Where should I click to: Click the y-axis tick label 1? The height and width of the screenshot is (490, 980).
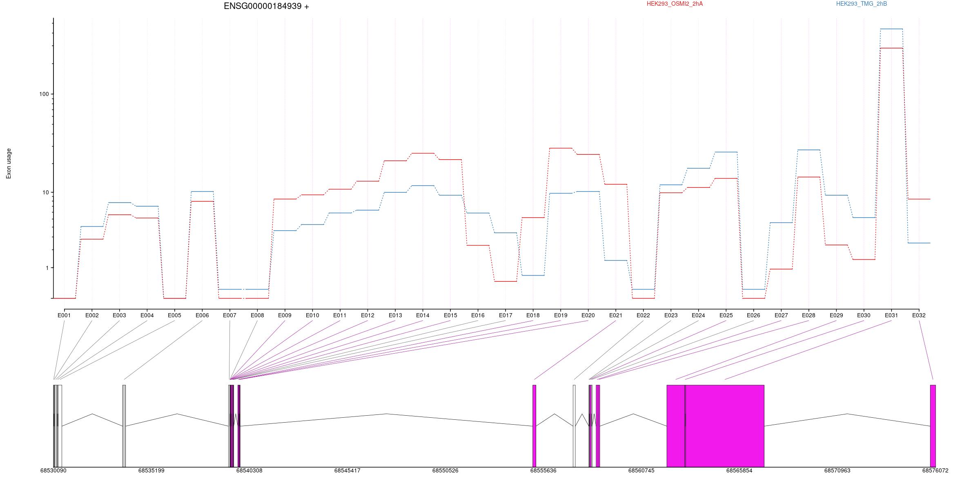pos(47,268)
